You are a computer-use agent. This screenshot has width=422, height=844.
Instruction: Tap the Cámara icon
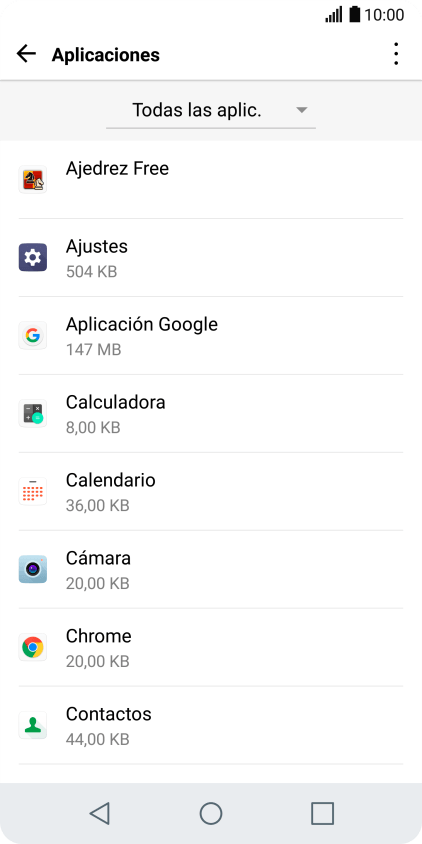click(x=33, y=569)
